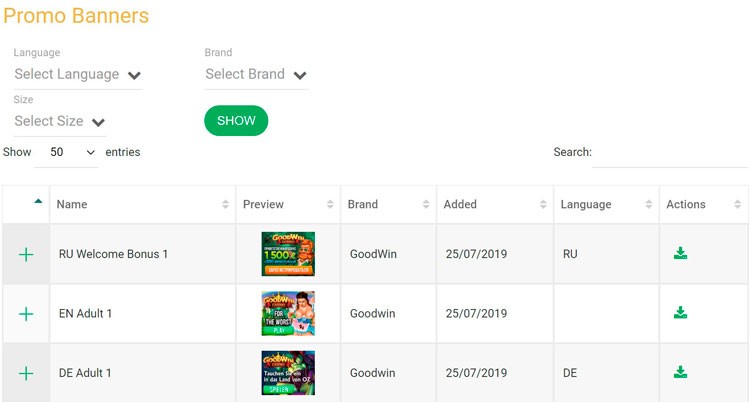Viewport: 750px width, 402px height.
Task: Open the Select Brand dropdown
Action: tap(256, 75)
